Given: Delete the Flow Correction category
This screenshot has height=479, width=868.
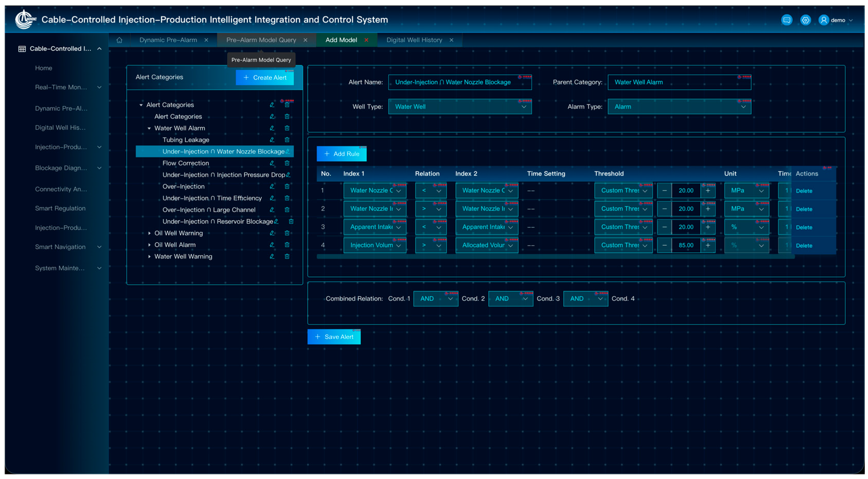Looking at the screenshot, I should [287, 163].
